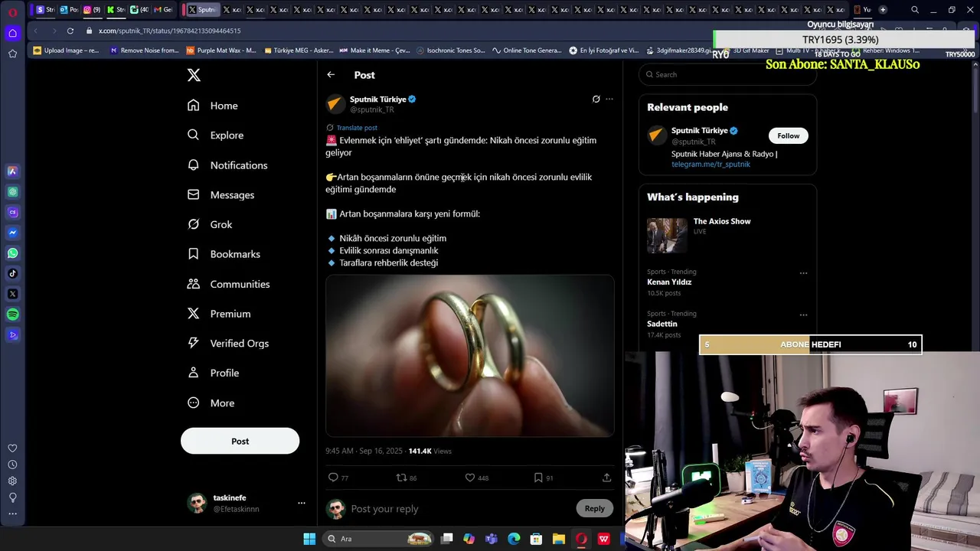This screenshot has width=980, height=551.
Task: Open the Make it Meme bookmark
Action: 374,51
